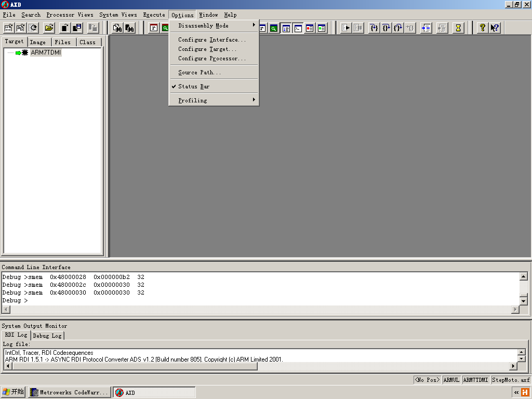
Task: Choose Configure Target from Options menu
Action: coord(214,49)
